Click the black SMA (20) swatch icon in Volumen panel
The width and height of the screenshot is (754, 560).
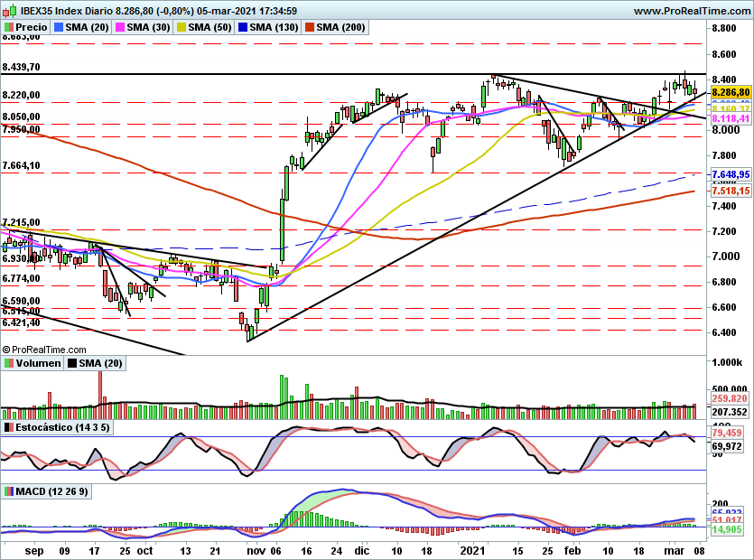click(x=70, y=363)
